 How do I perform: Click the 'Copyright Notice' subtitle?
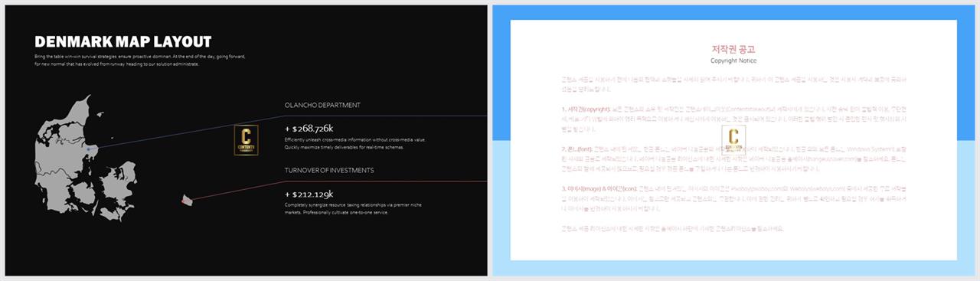point(733,60)
